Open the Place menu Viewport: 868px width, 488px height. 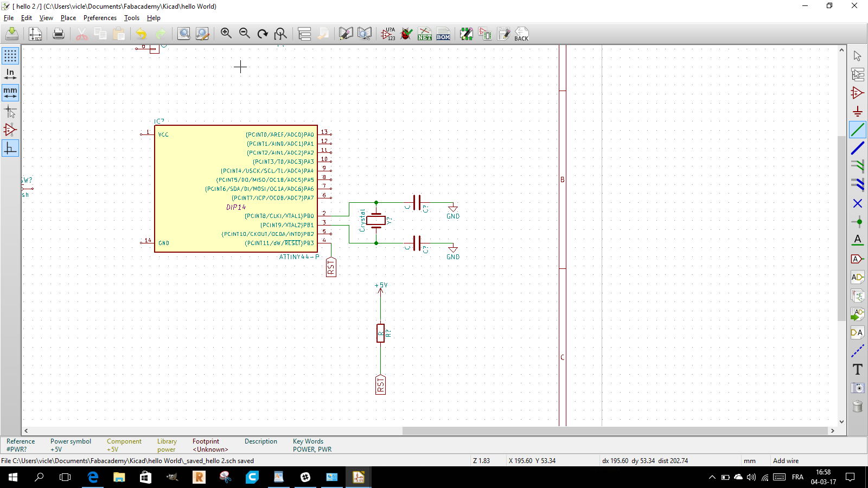[68, 18]
